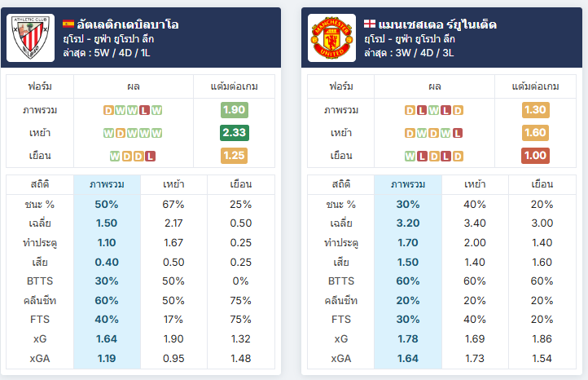The image size is (588, 380).
Task: Open อัตเลติกเดบิลบาโอ team name link
Action: pyautogui.click(x=128, y=24)
